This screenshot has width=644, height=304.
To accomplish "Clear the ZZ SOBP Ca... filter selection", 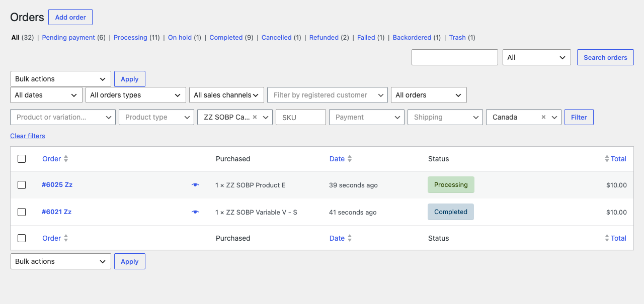I will coord(255,117).
